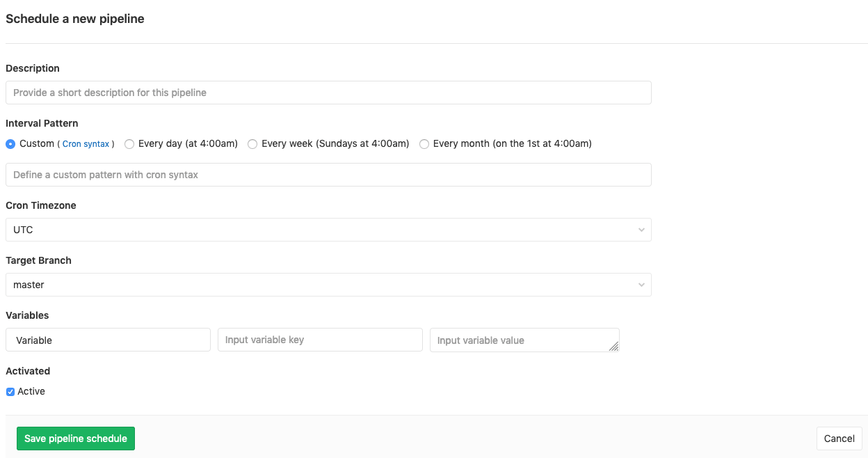Open the master branch selector
Viewport: 868px width, 458px height.
[327, 285]
